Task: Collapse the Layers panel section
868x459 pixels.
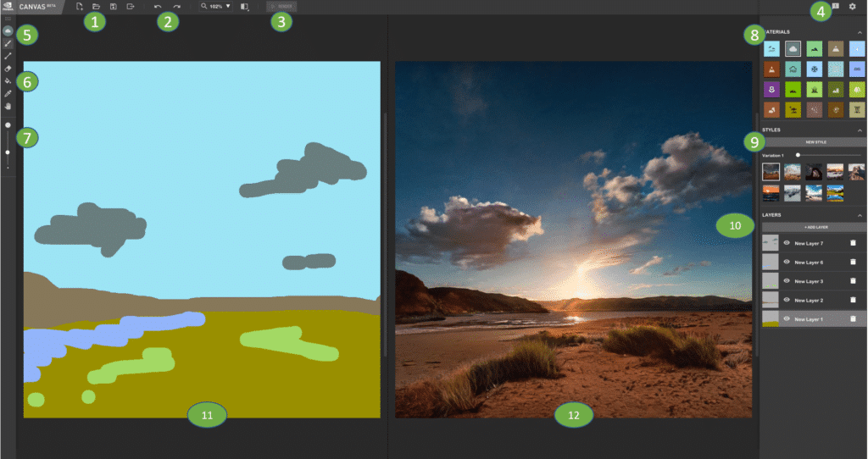Action: (860, 215)
